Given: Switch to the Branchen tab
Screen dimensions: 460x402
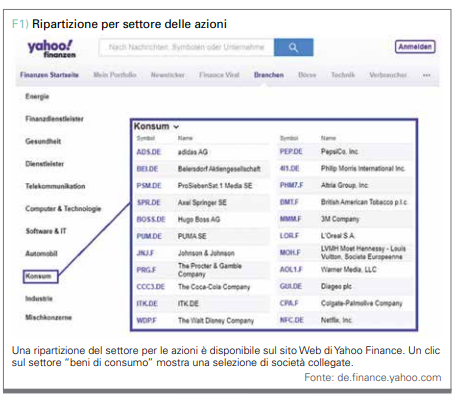Looking at the screenshot, I should (x=269, y=75).
